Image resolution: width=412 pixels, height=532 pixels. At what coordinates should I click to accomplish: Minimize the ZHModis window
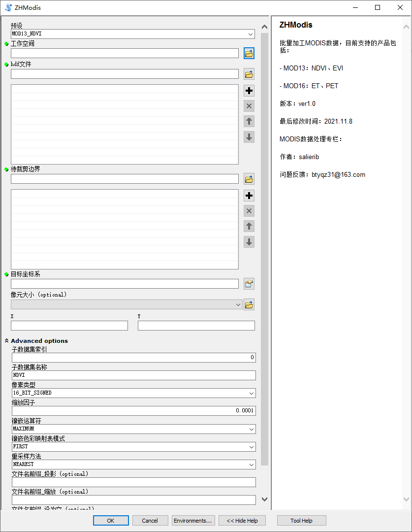[x=355, y=7]
